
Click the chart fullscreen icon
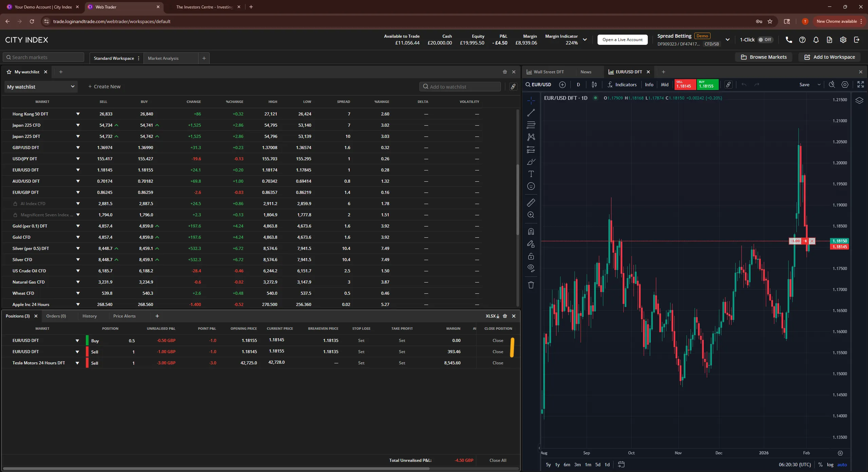click(860, 85)
